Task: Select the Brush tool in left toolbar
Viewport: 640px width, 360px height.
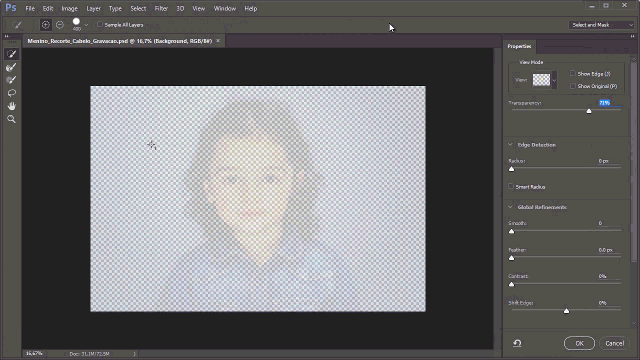Action: [11, 80]
